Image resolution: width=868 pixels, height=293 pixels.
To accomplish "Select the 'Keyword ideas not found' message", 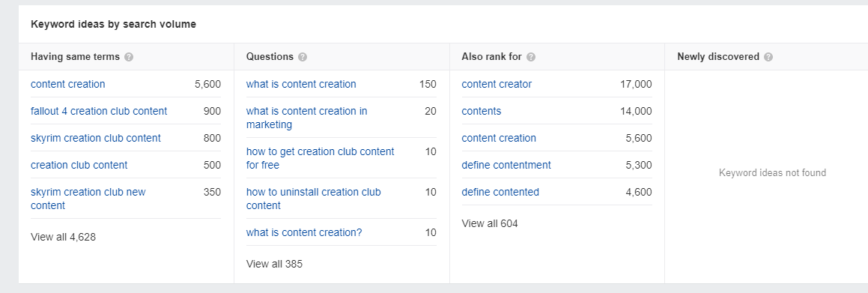I will tap(772, 173).
